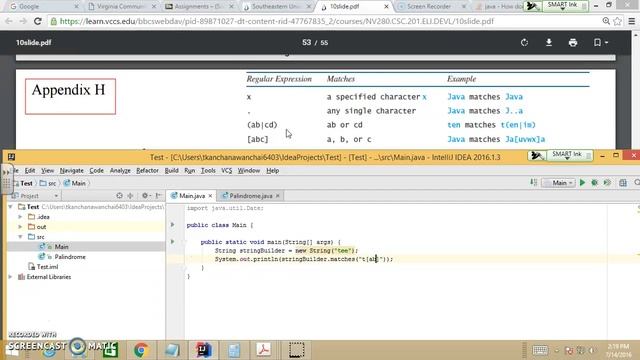640x360 pixels.
Task: Switch to the Google tab
Action: (43, 7)
